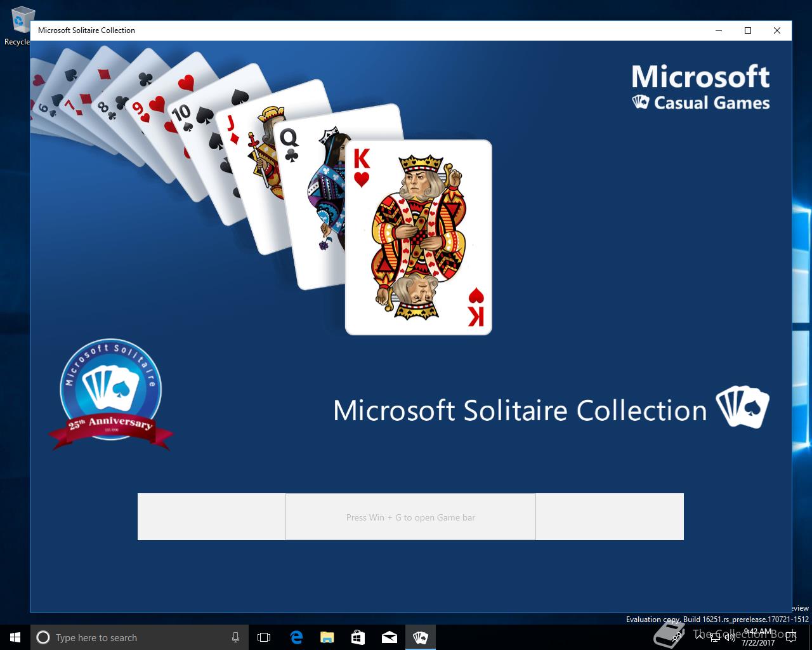Image resolution: width=812 pixels, height=650 pixels.
Task: Activate the Cortana microphone icon
Action: tap(235, 637)
